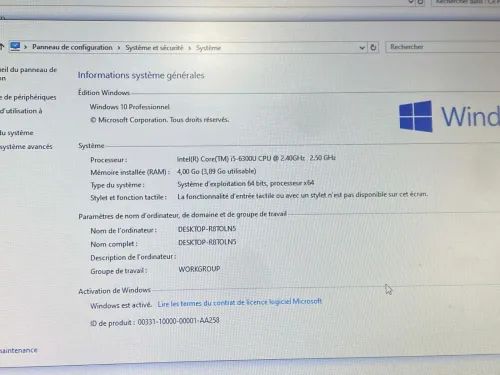Select the Système breadcrumb
500x375 pixels.
[x=208, y=48]
